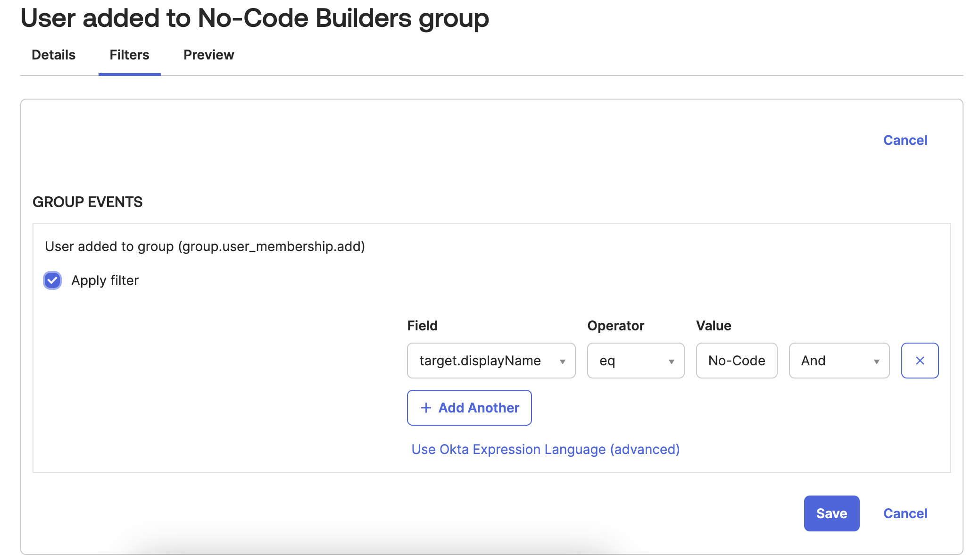This screenshot has width=980, height=555.
Task: Click the Apply filter label text
Action: 105,280
